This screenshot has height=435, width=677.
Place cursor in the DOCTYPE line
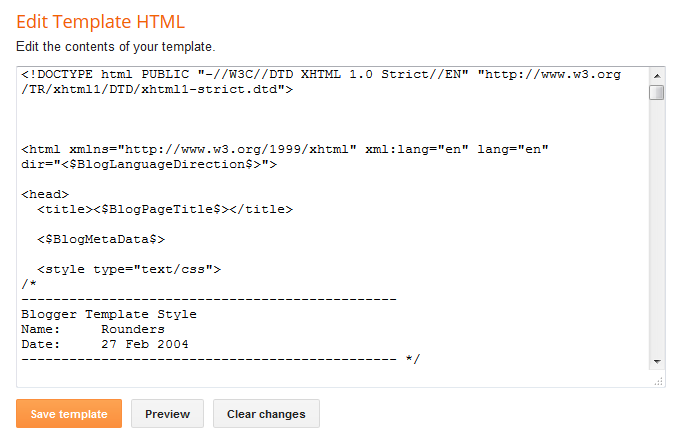[x=321, y=74]
